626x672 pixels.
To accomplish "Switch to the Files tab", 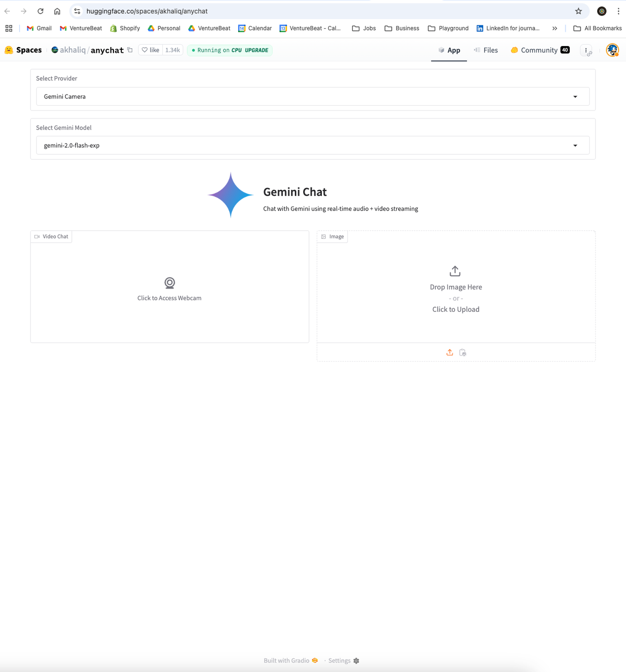I will coord(486,50).
